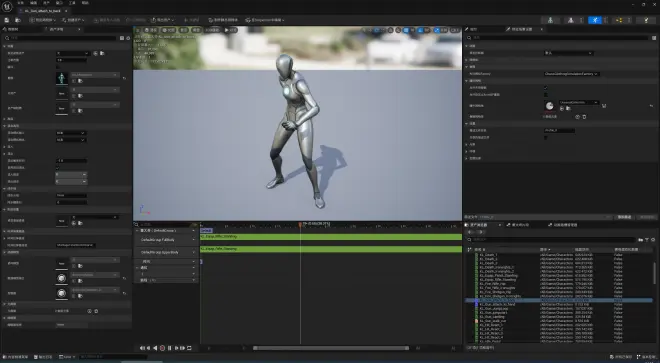Open the Animation Blueprint mode icon

click(619, 20)
